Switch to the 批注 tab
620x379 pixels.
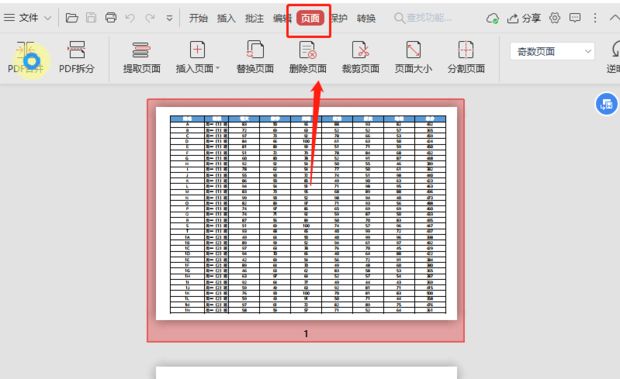coord(254,18)
